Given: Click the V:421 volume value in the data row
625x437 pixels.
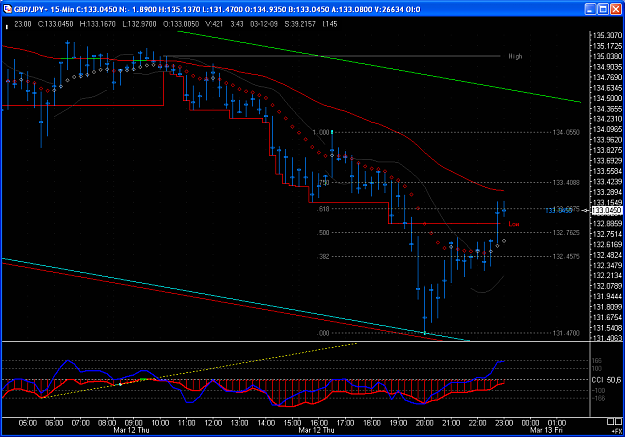Looking at the screenshot, I should [x=214, y=24].
